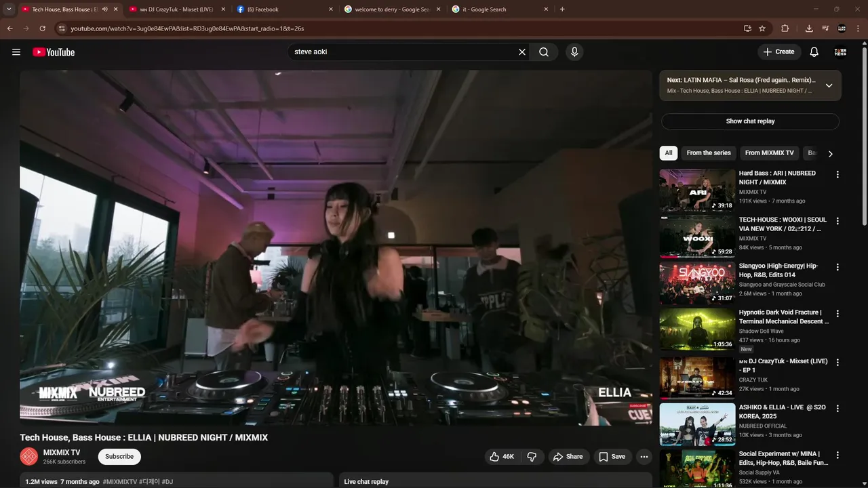The height and width of the screenshot is (488, 868).
Task: Dislike this video
Action: click(x=532, y=457)
